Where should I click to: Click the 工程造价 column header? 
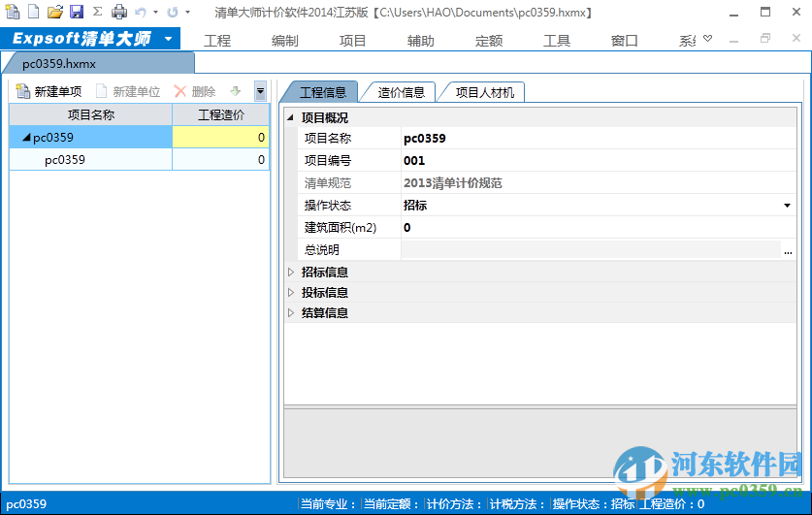(220, 114)
